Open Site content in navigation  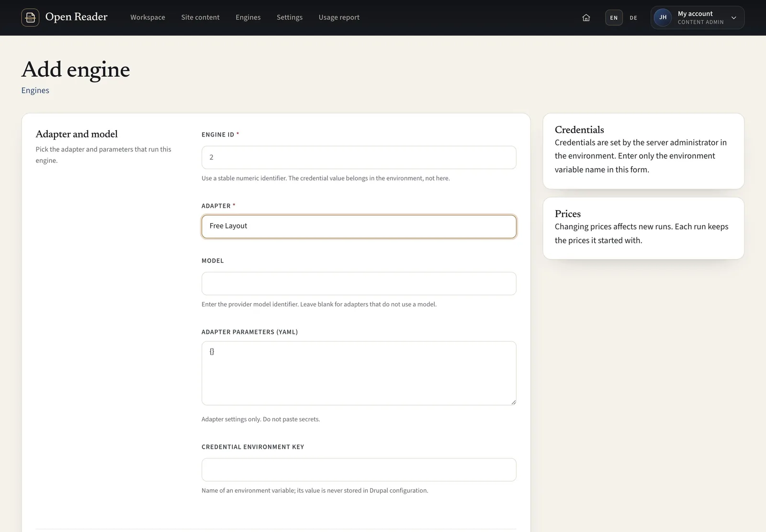[200, 17]
